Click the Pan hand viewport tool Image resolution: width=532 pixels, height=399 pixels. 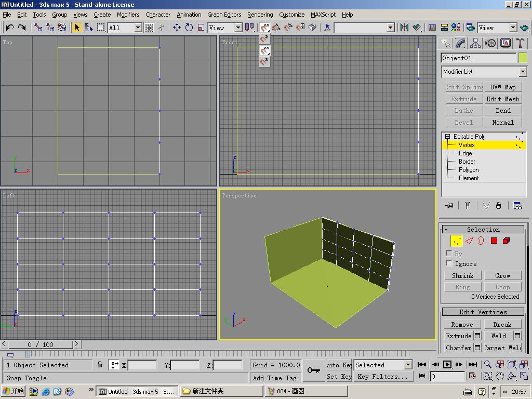click(499, 376)
